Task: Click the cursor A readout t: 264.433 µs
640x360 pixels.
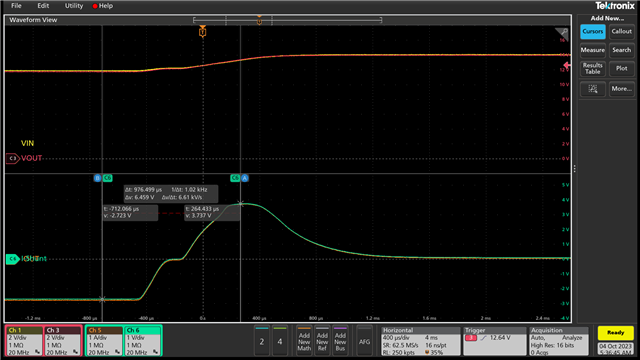Action: [x=212, y=212]
